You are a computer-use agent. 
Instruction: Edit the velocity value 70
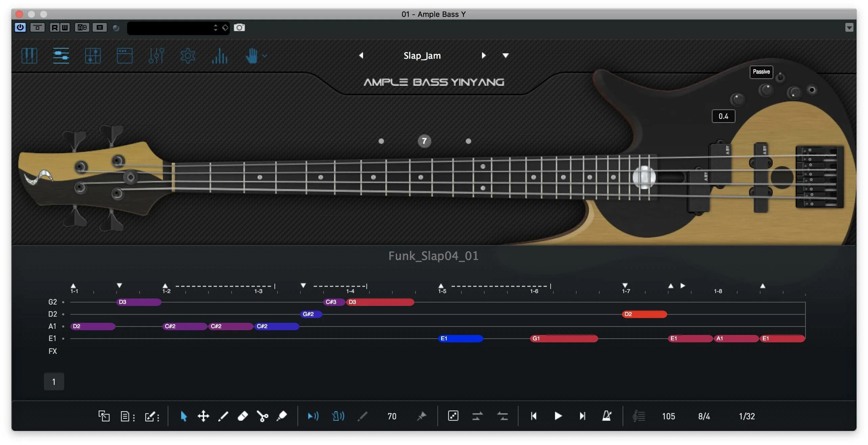click(x=392, y=416)
